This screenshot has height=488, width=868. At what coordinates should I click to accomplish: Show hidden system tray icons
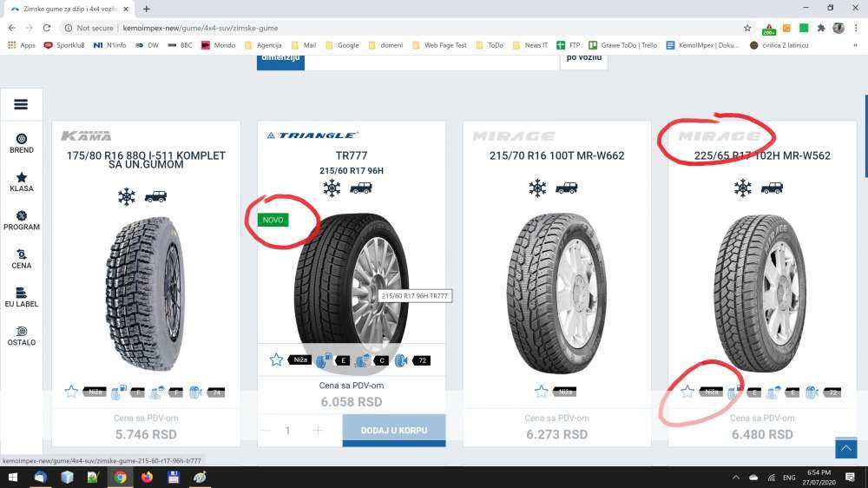[736, 477]
